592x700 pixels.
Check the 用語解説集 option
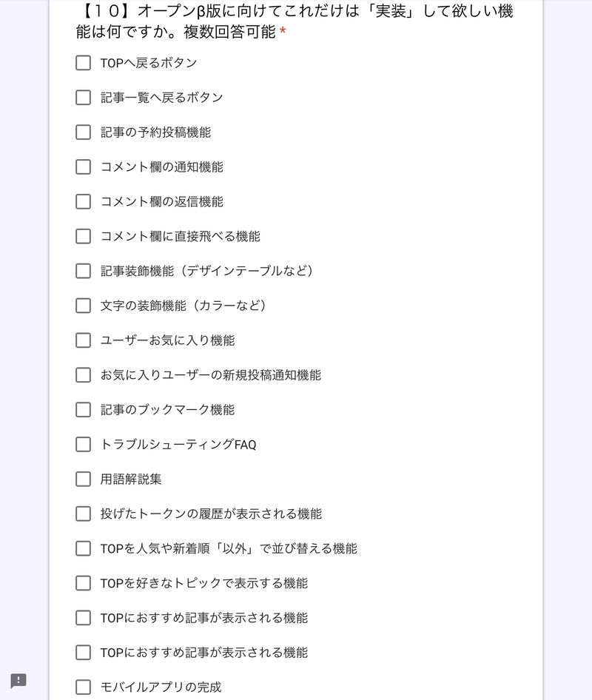[x=83, y=479]
